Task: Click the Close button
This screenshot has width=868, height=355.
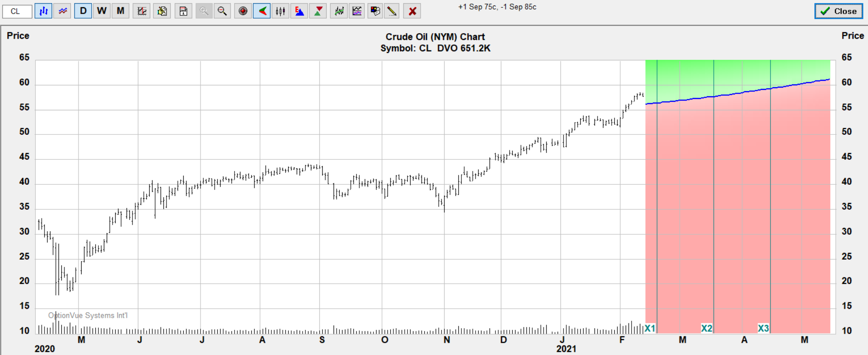Action: tap(839, 11)
